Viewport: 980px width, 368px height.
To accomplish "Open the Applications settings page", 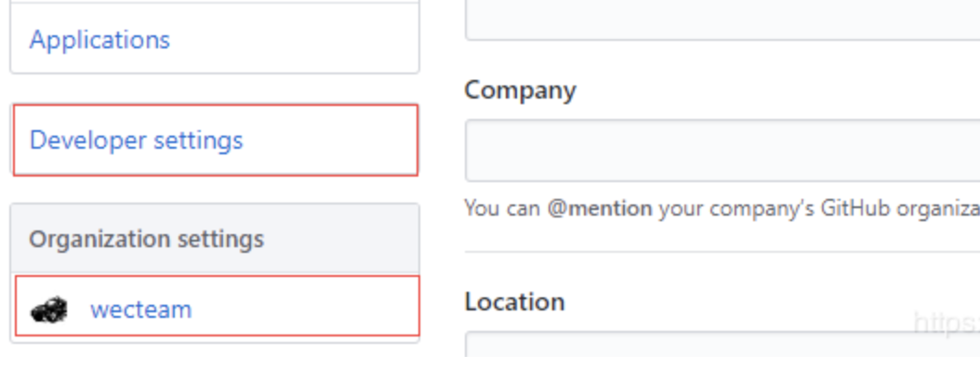I will [x=99, y=40].
